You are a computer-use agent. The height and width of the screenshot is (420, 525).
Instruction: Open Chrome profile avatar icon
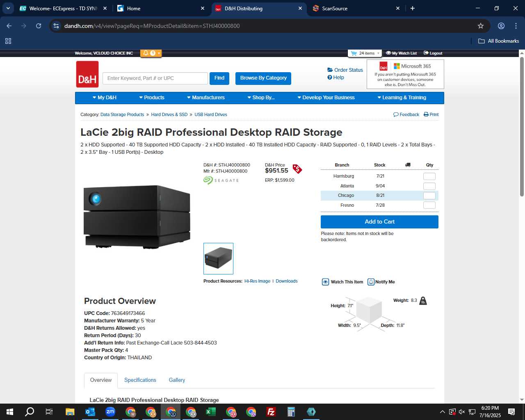click(x=501, y=26)
